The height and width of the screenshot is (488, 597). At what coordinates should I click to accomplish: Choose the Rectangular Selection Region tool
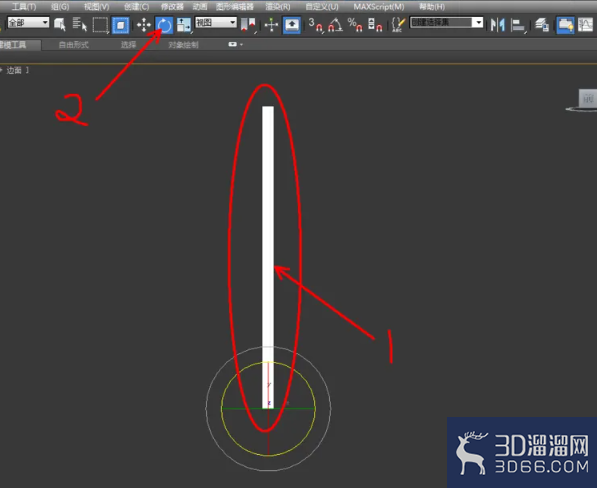pos(101,25)
